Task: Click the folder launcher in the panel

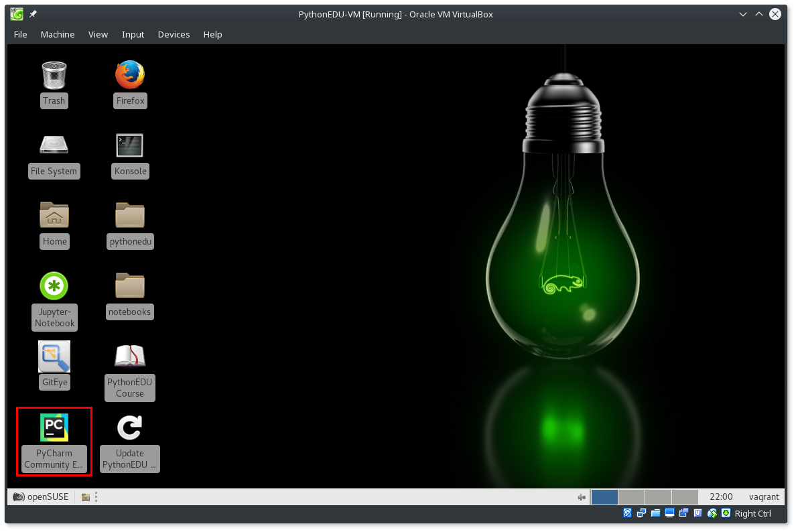Action: [x=86, y=497]
